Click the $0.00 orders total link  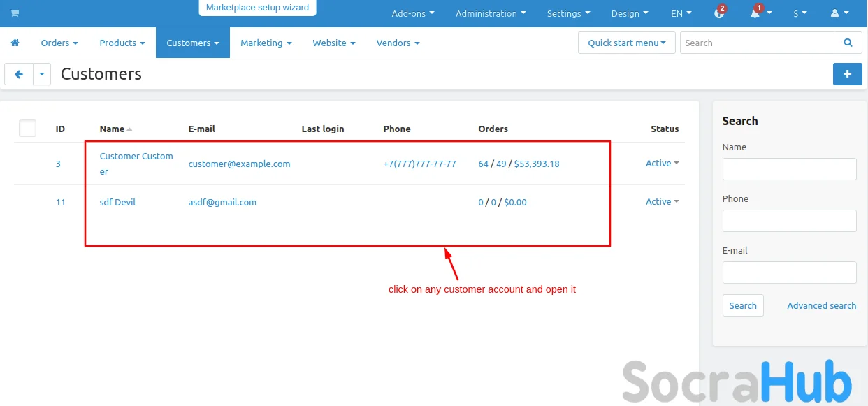tap(515, 202)
